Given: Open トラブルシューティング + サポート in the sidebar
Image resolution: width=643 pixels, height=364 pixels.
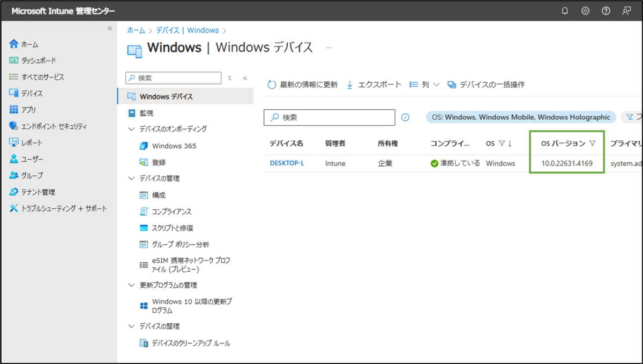Looking at the screenshot, I should 58,208.
